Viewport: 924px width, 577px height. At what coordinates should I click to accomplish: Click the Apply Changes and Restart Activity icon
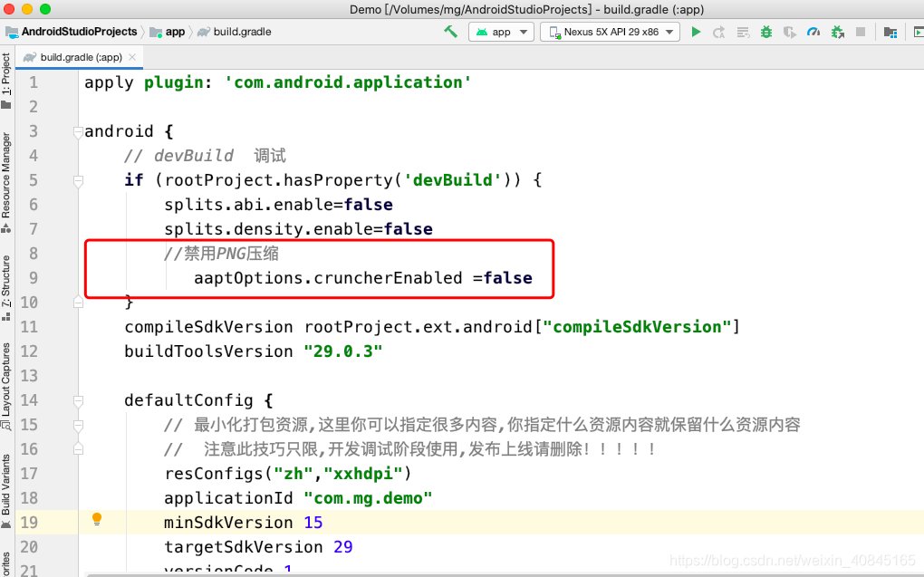pyautogui.click(x=719, y=32)
